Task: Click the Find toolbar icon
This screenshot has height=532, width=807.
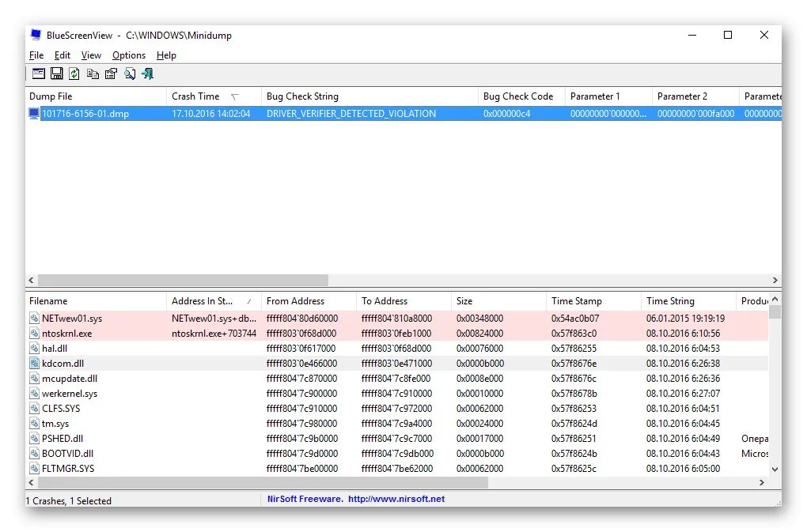Action: pyautogui.click(x=130, y=74)
